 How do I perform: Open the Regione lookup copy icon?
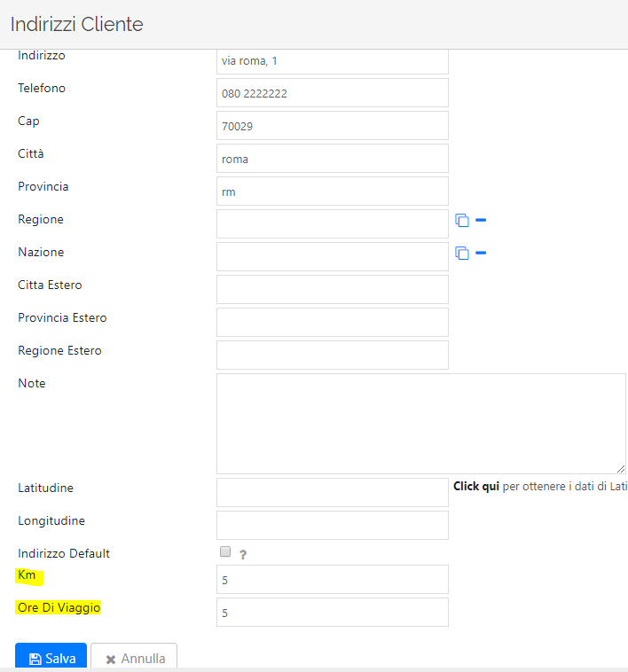461,220
